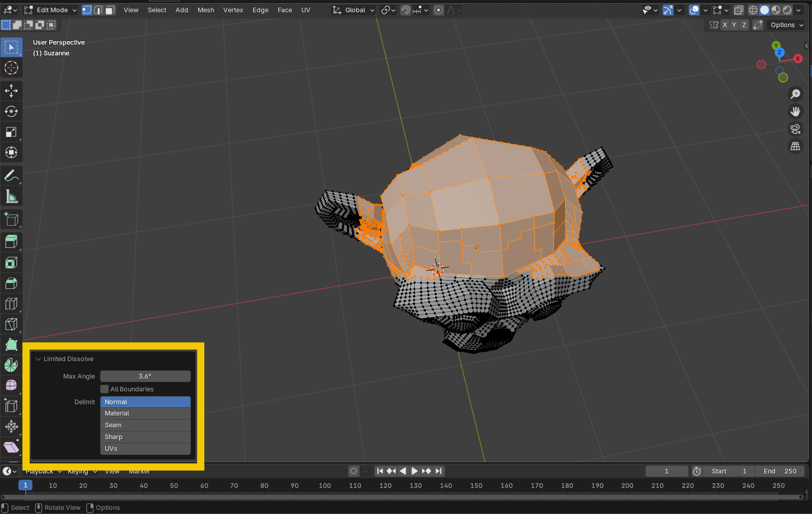This screenshot has width=812, height=514.
Task: Select the Smooth vertices tool
Action: (x=11, y=385)
